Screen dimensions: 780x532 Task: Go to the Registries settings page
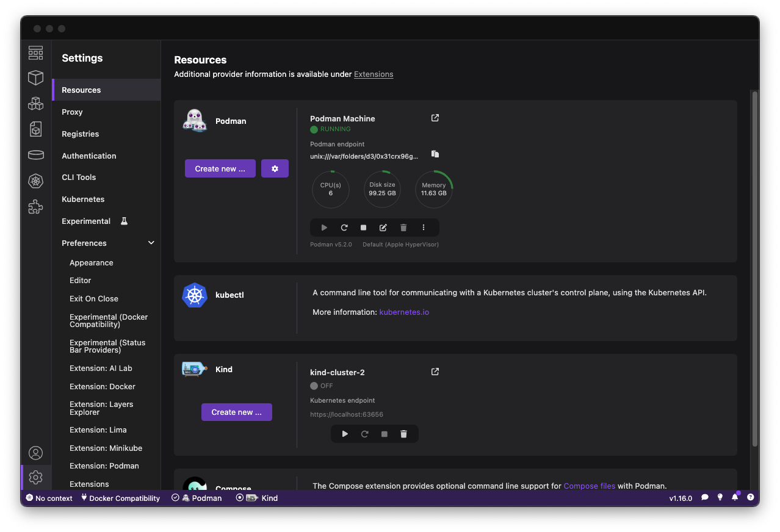coord(80,134)
